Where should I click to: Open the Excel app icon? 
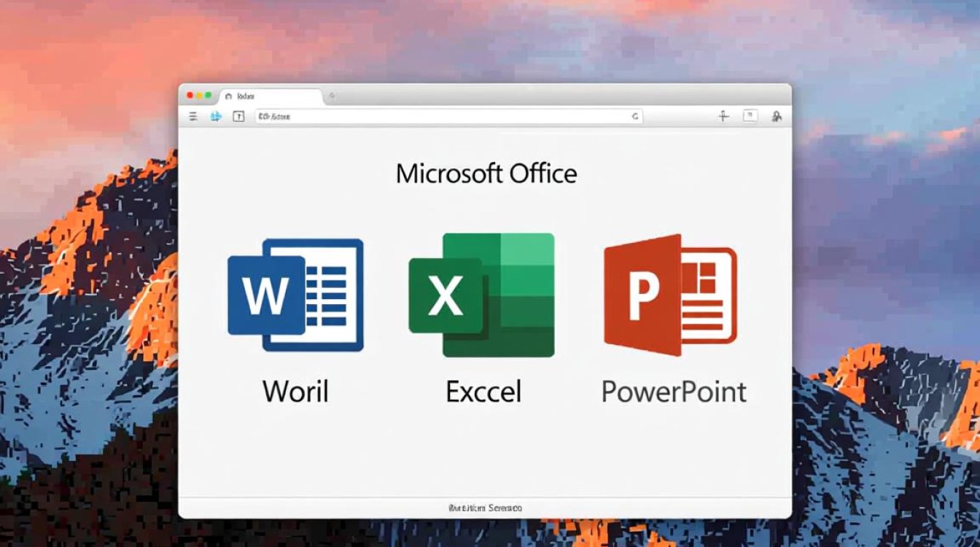481,295
